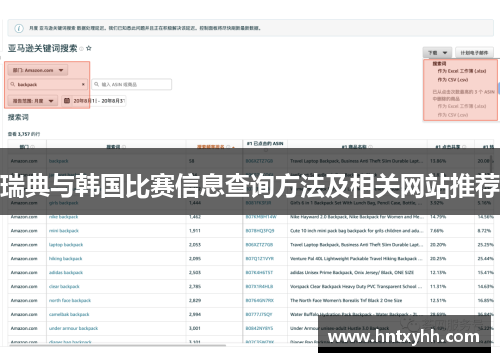Viewport: 500px width, 362px height.
Task: Focus the 输入 ASIN 或商品 input field
Action: point(132,84)
